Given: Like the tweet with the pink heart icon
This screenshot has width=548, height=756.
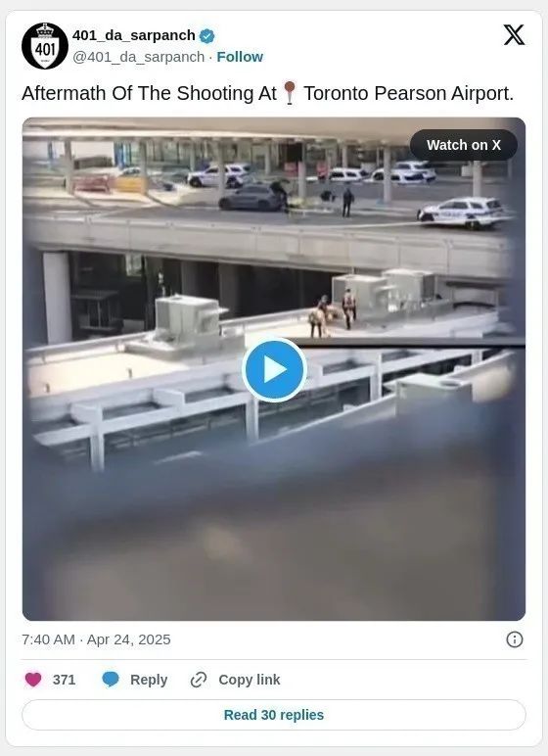Looking at the screenshot, I should click(x=33, y=680).
